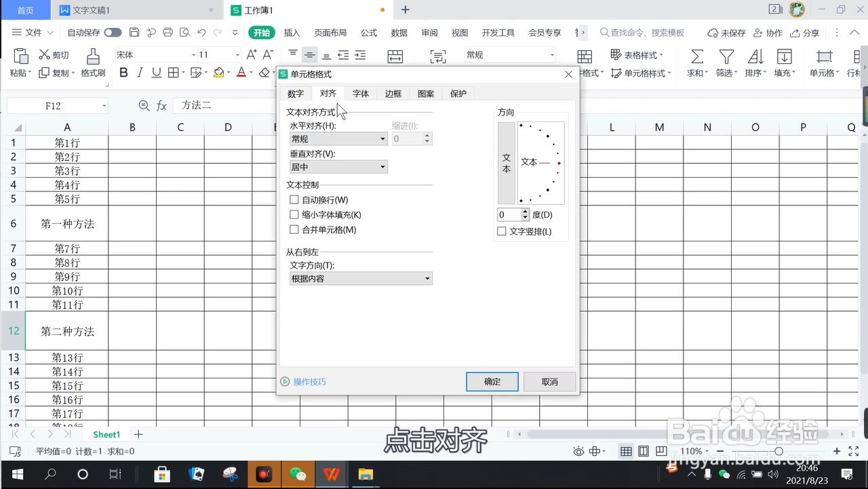Open the 数据 ribbon tab

399,32
